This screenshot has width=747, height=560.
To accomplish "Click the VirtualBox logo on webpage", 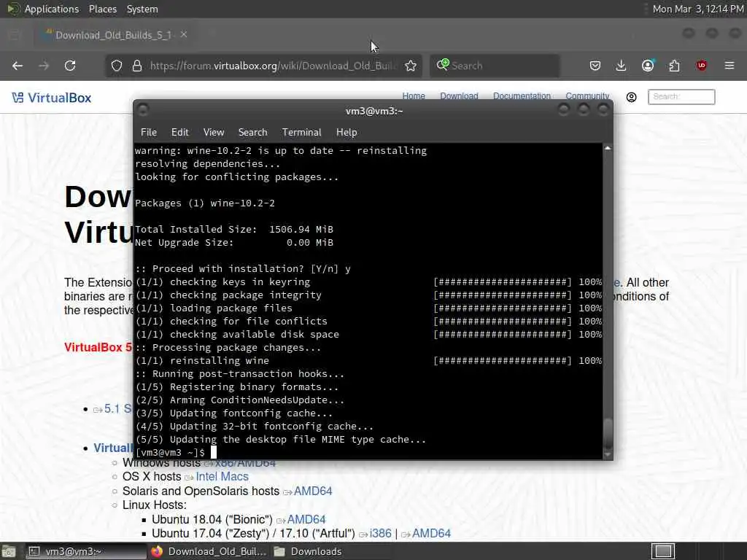I will (52, 98).
